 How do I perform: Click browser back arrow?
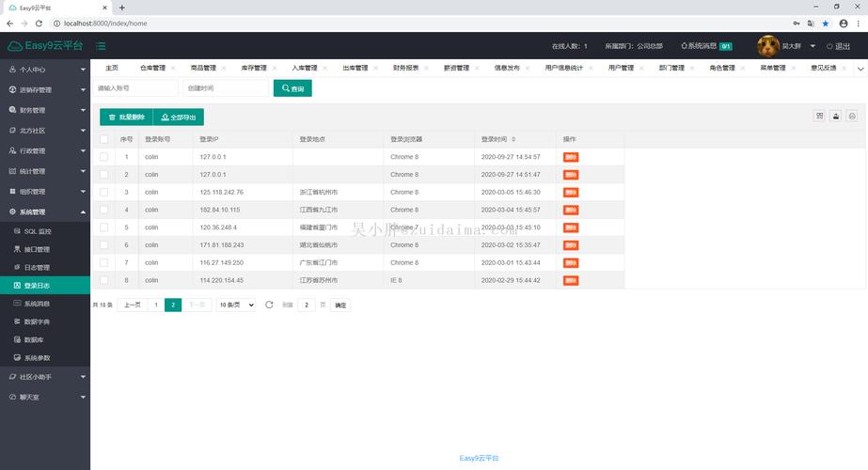pyautogui.click(x=10, y=23)
